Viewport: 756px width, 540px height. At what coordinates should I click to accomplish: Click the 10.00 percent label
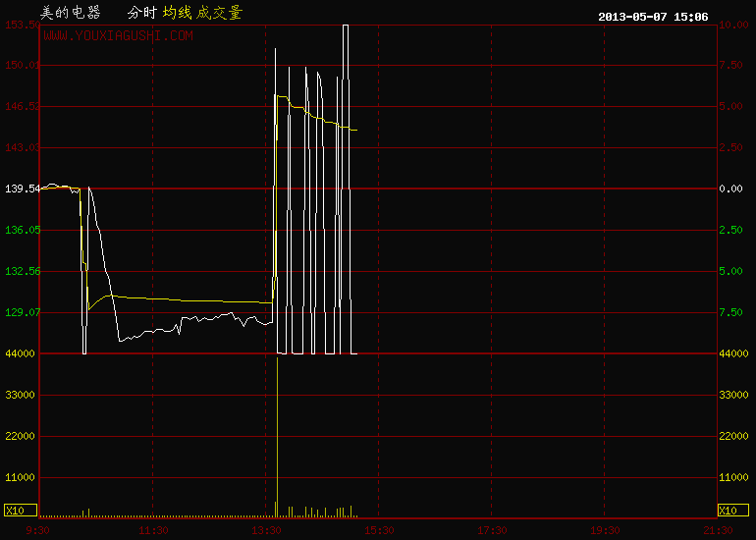click(x=733, y=26)
